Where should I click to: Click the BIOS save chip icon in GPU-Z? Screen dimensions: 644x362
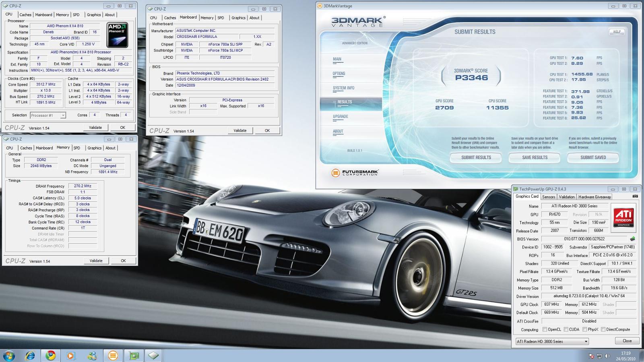click(632, 239)
